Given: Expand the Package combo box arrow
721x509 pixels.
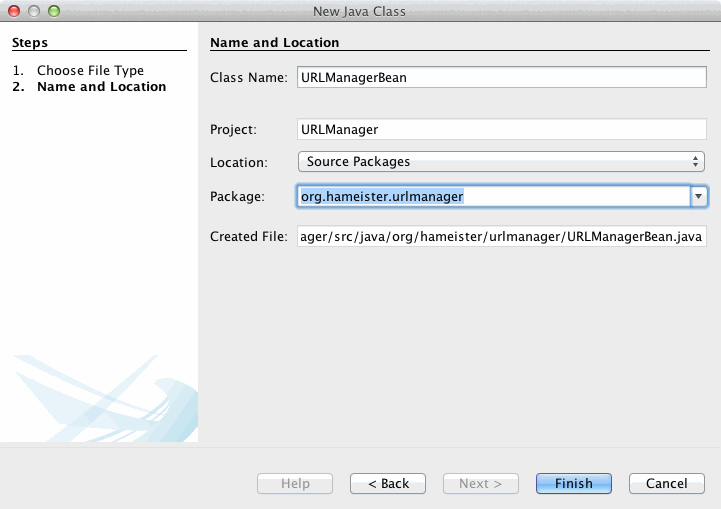Looking at the screenshot, I should [x=699, y=197].
